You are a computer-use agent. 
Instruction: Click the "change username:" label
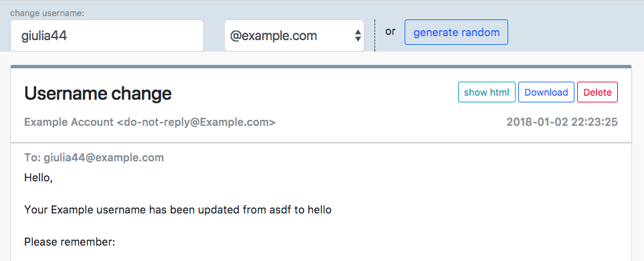tap(47, 13)
